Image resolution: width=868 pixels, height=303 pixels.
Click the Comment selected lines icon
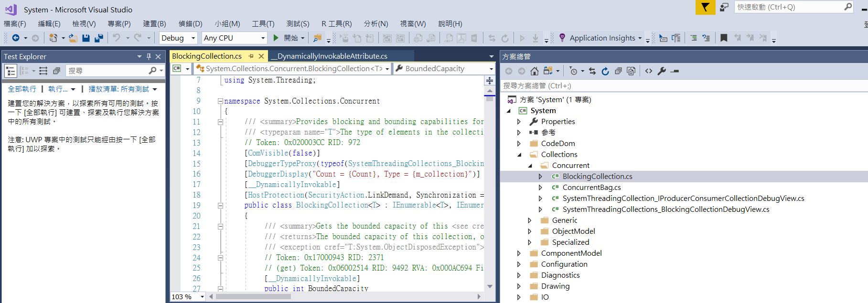click(694, 38)
